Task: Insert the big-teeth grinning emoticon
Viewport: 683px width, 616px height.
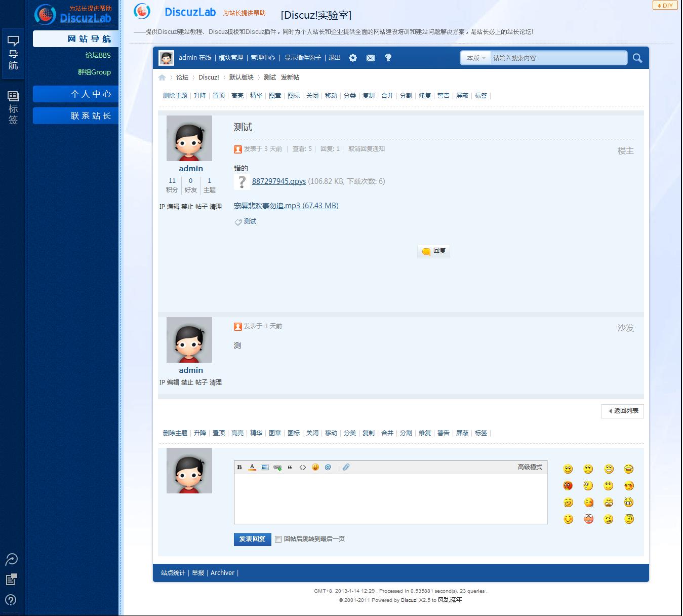Action: tap(629, 503)
